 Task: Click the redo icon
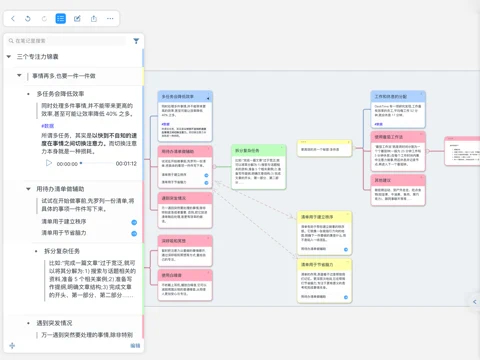(x=44, y=19)
